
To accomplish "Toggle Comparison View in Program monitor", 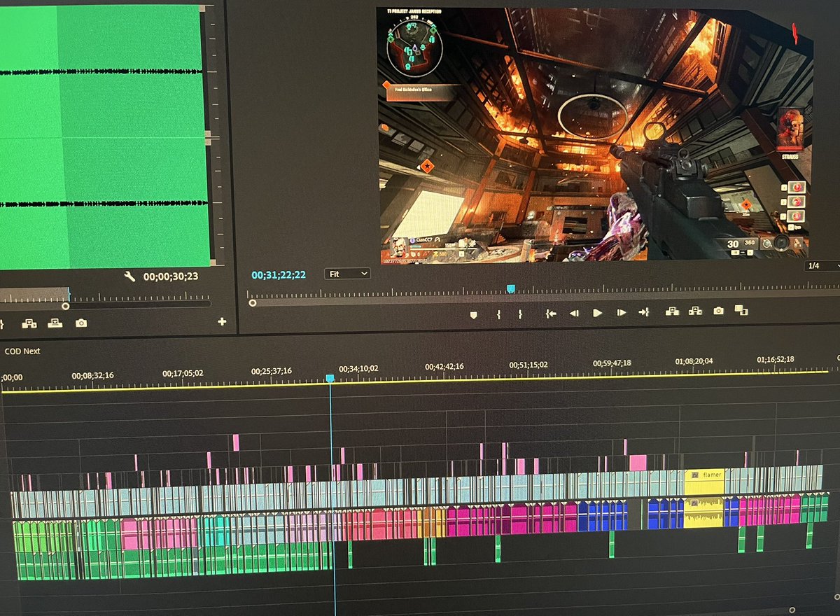I will [741, 309].
